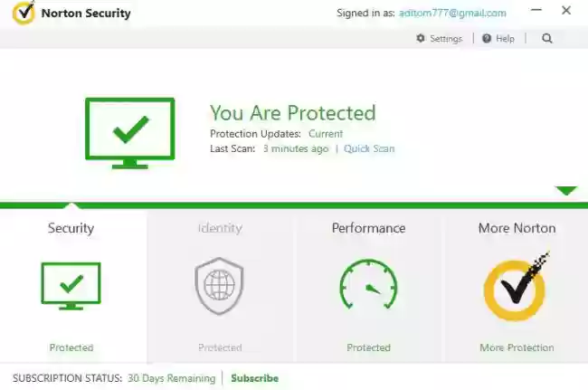Click the 30 Days Remaining status text
588x390 pixels.
(171, 378)
